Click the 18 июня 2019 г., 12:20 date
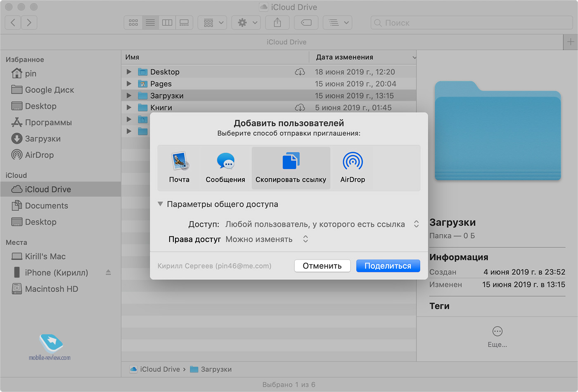The height and width of the screenshot is (392, 578). (355, 72)
